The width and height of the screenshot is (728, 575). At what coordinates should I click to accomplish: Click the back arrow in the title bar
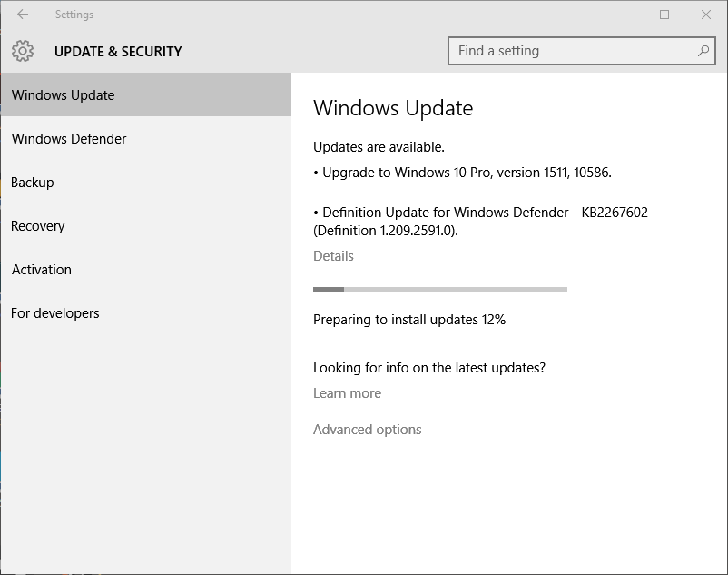point(23,15)
